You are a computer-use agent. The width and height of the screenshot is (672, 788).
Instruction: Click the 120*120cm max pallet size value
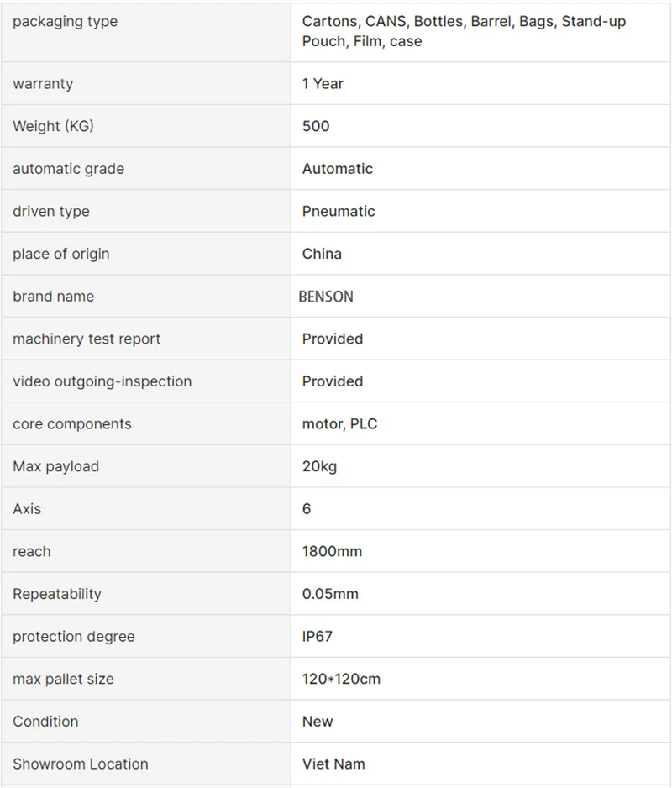tap(341, 680)
